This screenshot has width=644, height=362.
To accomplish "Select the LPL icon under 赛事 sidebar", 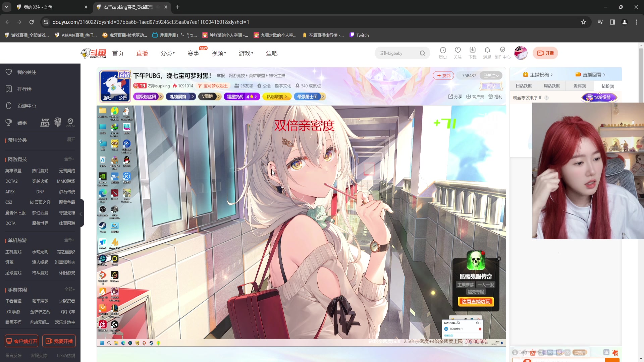I will (x=45, y=122).
